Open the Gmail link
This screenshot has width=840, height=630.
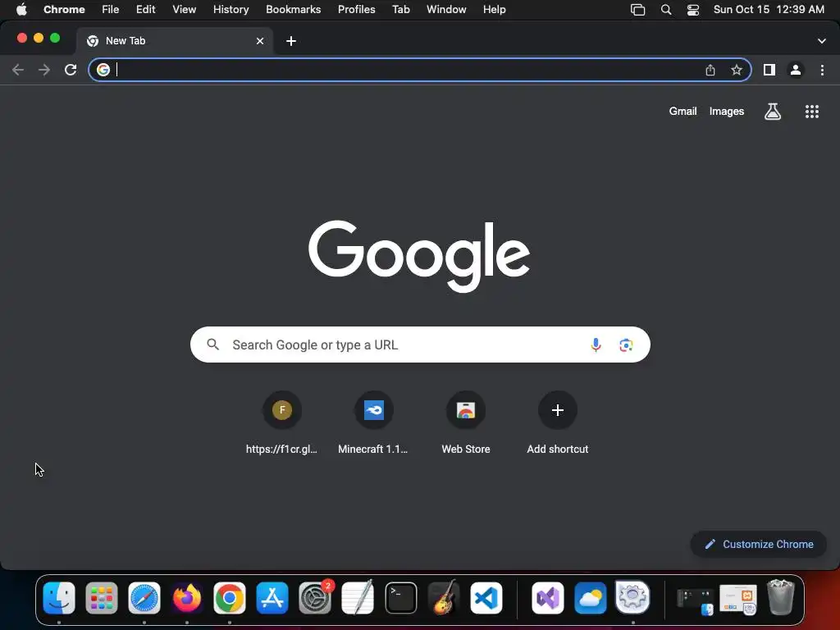pos(682,112)
